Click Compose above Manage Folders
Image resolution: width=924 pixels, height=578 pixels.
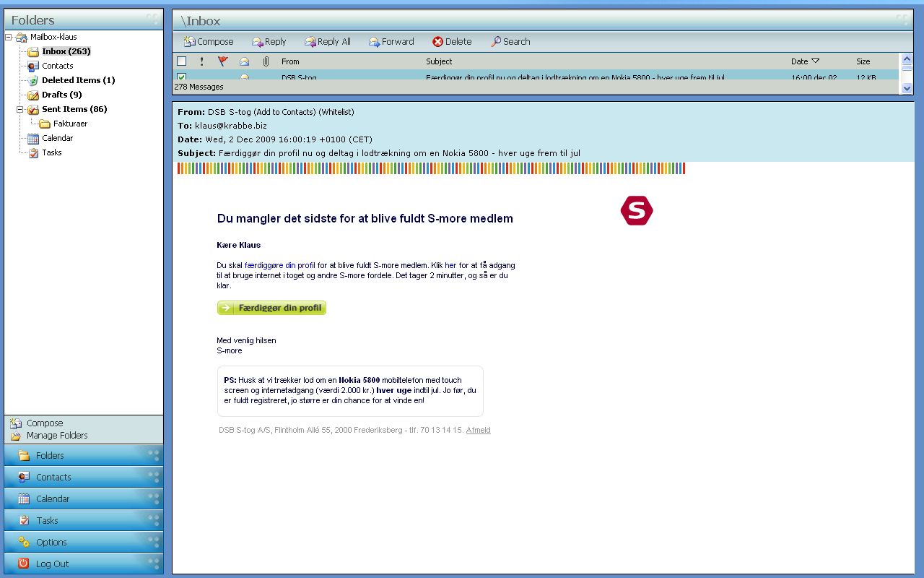pos(45,423)
